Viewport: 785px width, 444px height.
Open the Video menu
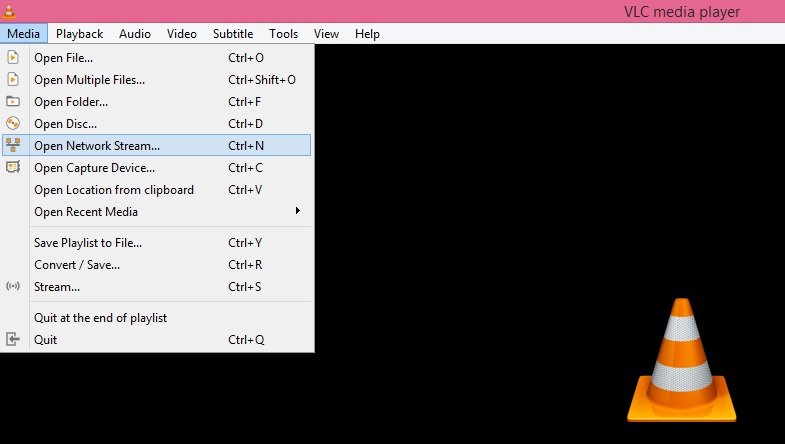coord(182,34)
